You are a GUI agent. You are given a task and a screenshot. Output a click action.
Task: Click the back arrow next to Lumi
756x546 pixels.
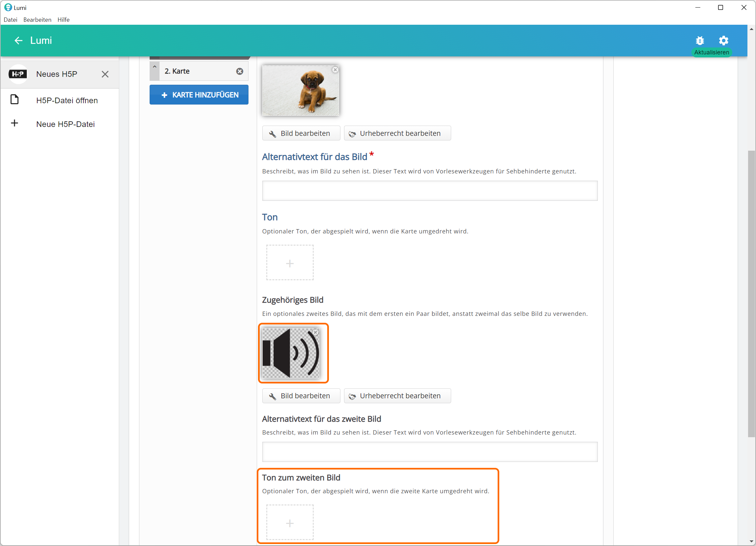point(18,40)
